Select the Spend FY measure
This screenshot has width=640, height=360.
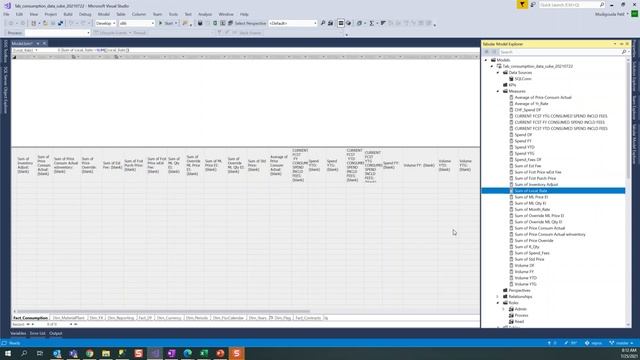click(522, 141)
